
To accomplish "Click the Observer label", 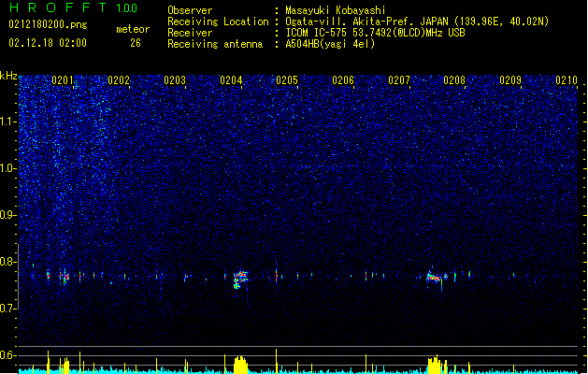I will pos(190,10).
